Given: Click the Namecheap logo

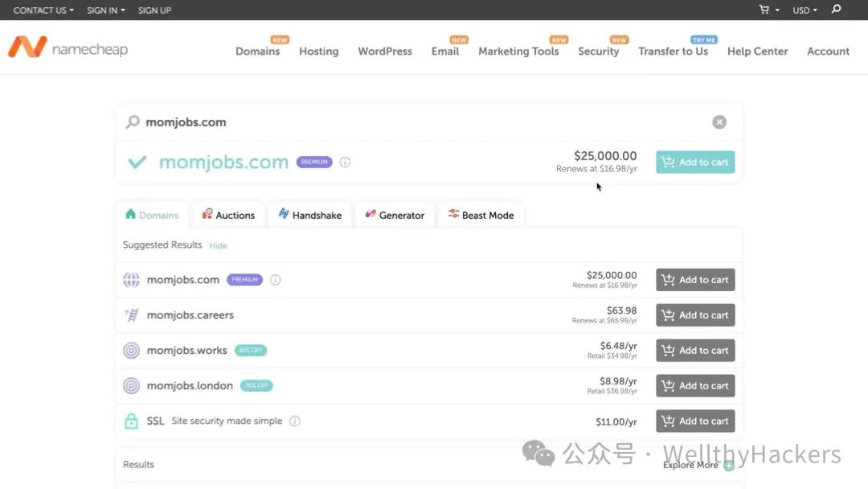Looking at the screenshot, I should [68, 47].
